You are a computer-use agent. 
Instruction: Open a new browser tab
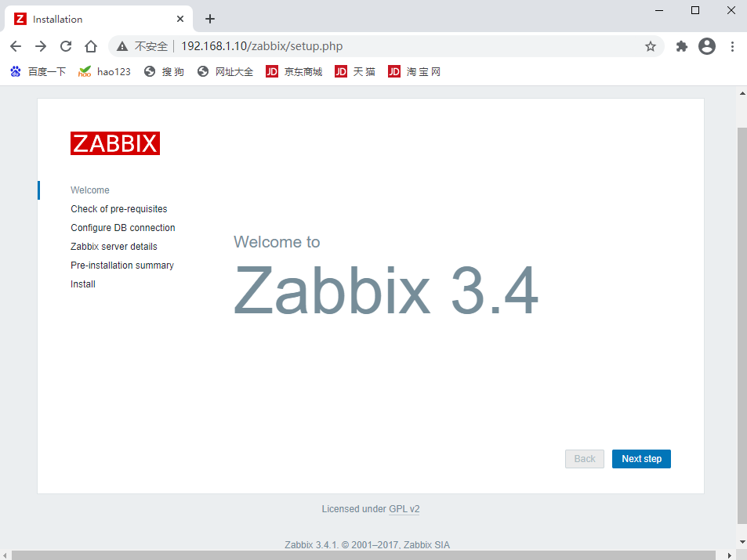[209, 19]
